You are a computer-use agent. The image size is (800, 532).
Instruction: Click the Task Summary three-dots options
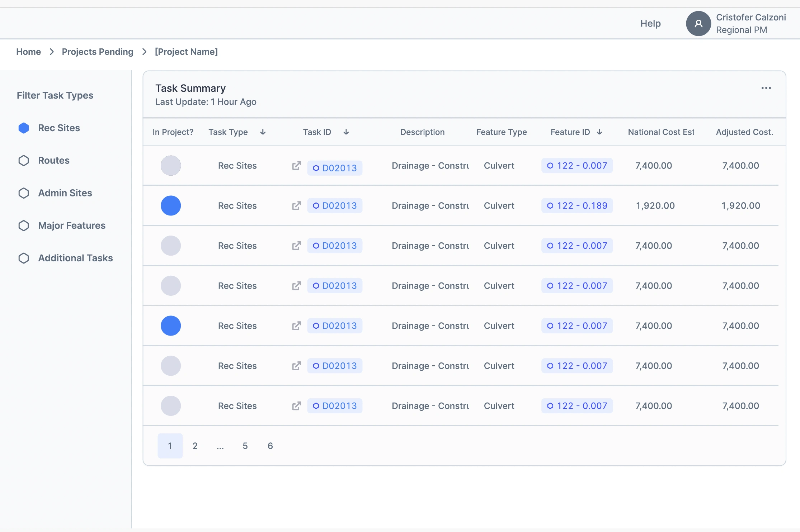click(766, 88)
